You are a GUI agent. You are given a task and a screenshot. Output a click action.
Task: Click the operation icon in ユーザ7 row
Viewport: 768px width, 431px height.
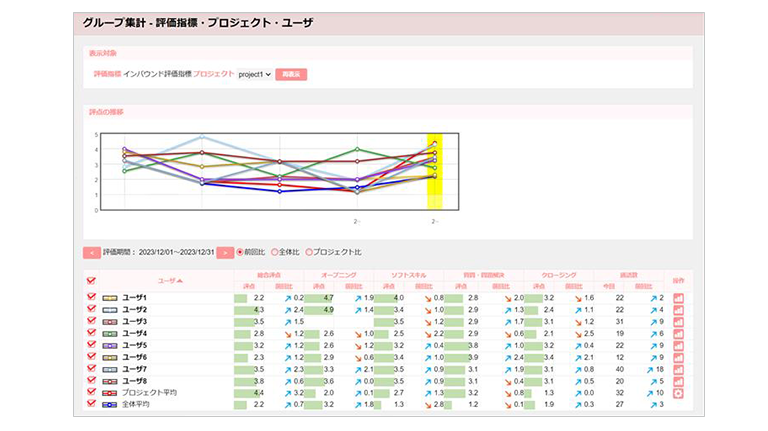[679, 369]
